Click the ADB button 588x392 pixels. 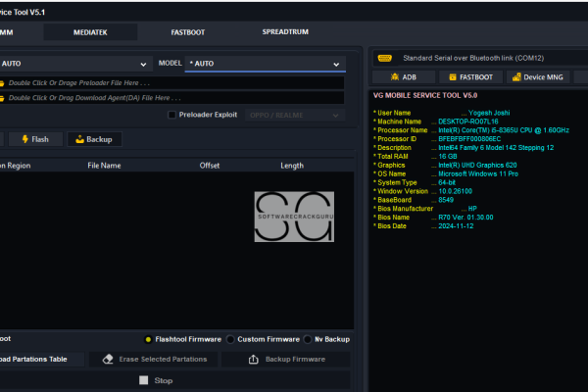tap(404, 77)
